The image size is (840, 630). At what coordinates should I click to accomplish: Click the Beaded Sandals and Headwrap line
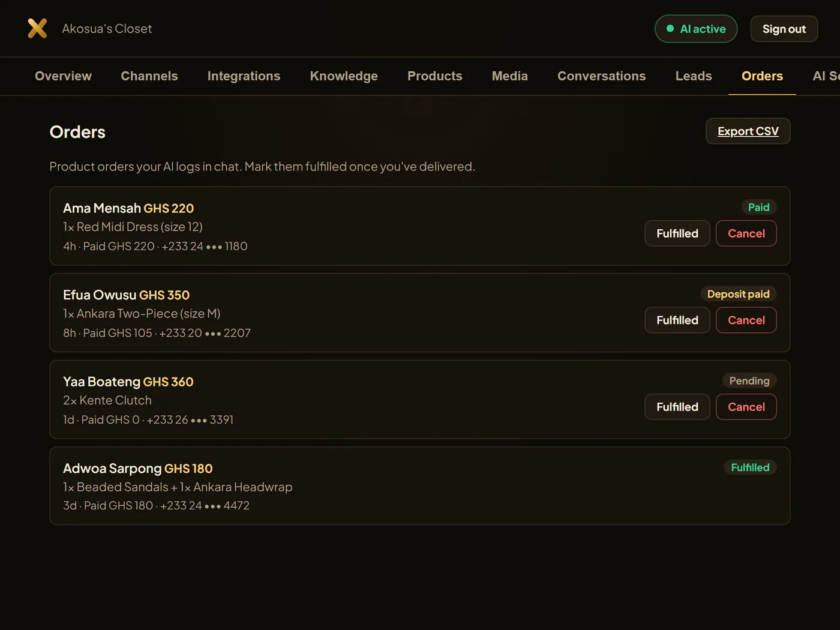click(x=178, y=487)
